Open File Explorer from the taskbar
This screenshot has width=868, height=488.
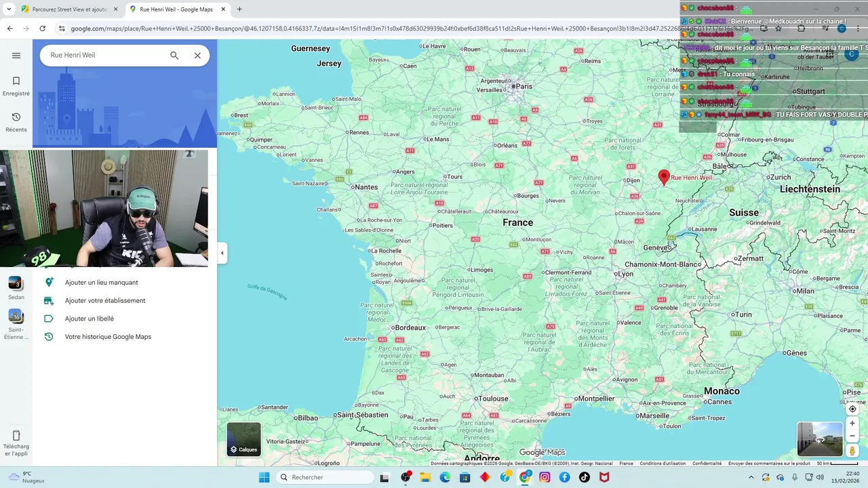[425, 477]
